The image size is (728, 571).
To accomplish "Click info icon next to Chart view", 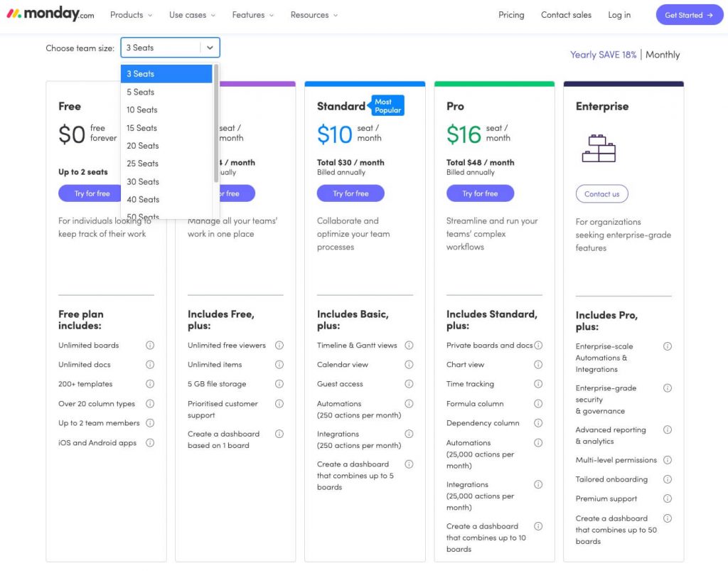I will (538, 364).
